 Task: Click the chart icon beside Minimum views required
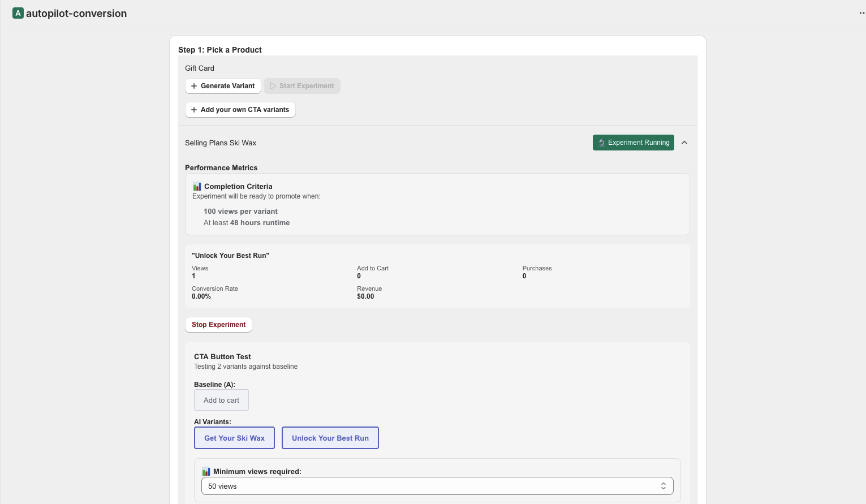(206, 471)
